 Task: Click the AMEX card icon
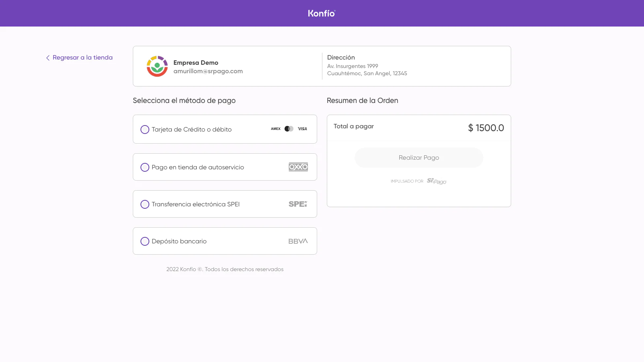276,129
